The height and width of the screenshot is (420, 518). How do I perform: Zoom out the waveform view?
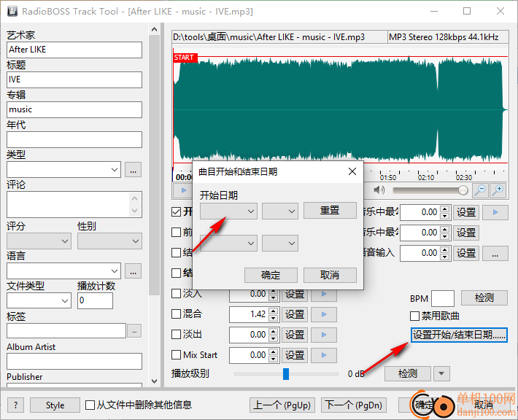tap(481, 190)
